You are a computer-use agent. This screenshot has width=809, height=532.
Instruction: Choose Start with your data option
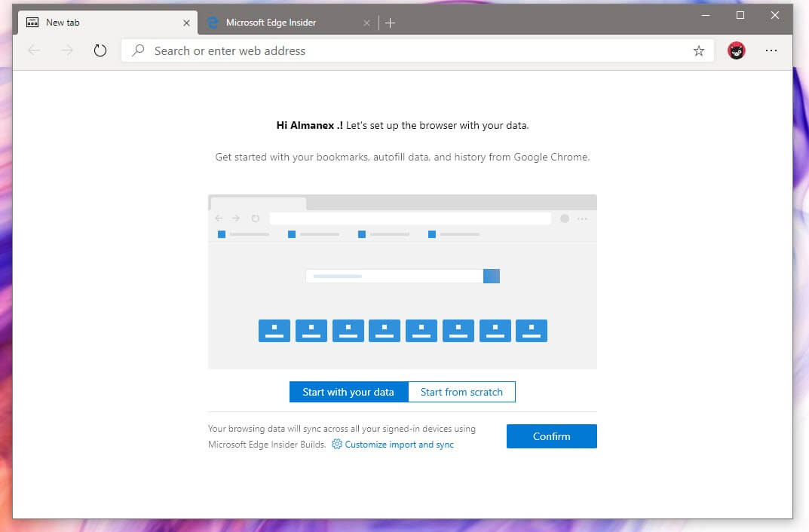[349, 392]
